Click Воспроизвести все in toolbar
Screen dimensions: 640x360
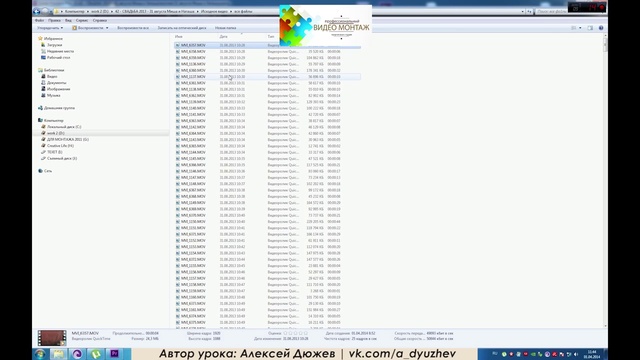[x=133, y=28]
